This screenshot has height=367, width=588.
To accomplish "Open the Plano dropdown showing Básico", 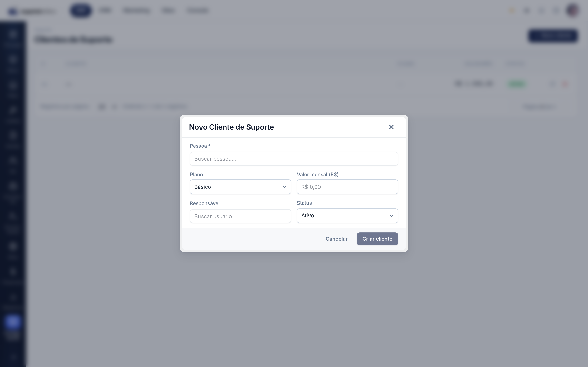I will 240,187.
